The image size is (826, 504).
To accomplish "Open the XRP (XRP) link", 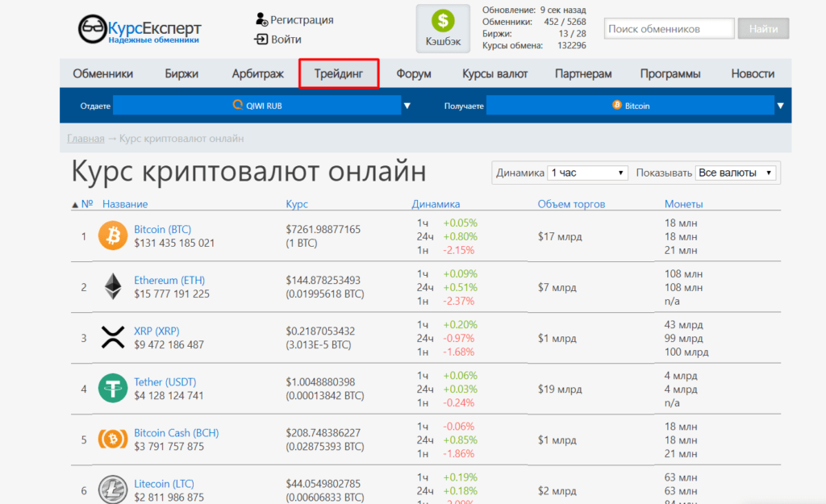I will [x=156, y=331].
